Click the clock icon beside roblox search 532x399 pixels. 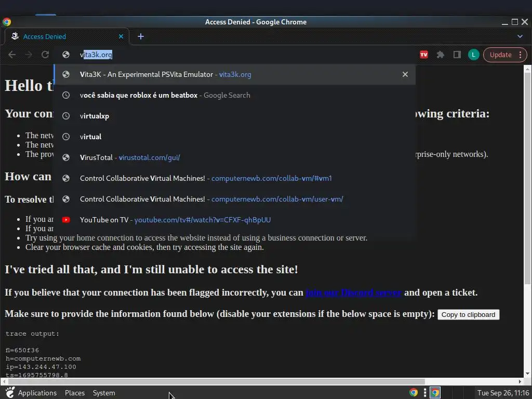click(66, 96)
